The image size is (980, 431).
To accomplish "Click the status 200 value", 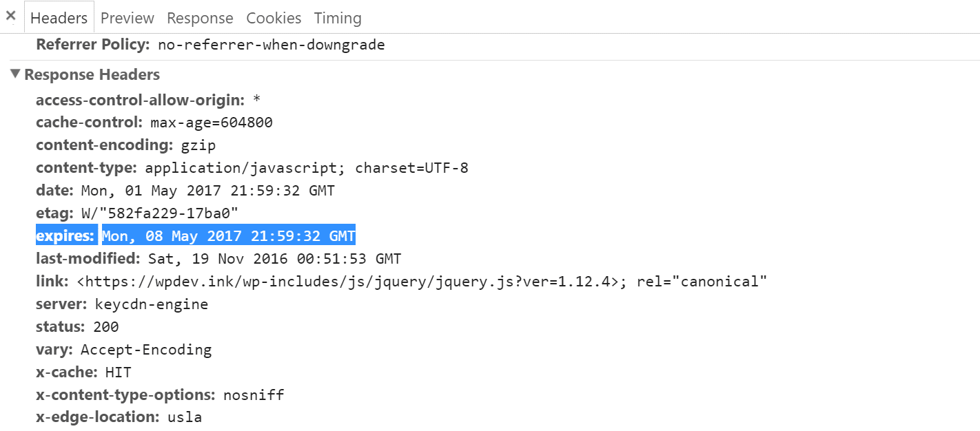I will coord(105,327).
